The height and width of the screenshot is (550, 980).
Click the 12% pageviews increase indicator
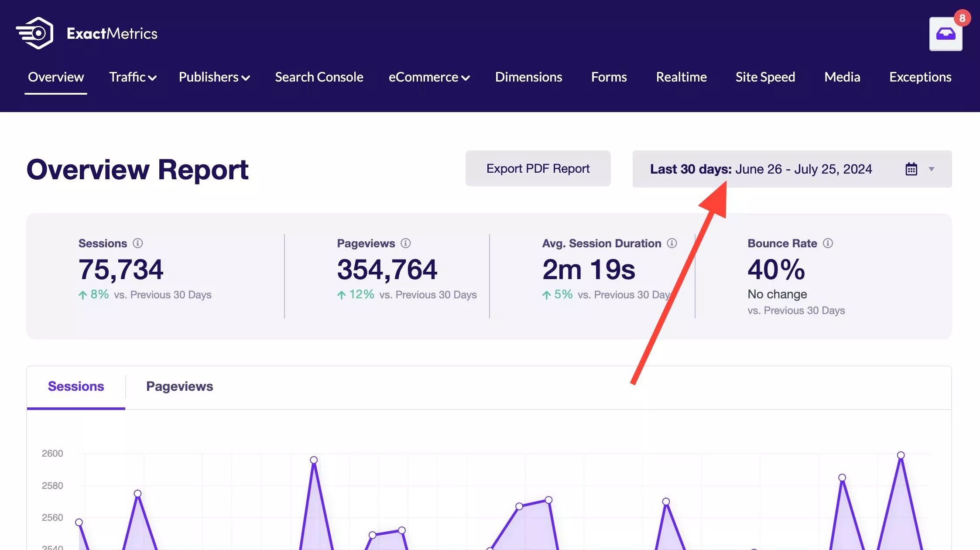tap(356, 295)
